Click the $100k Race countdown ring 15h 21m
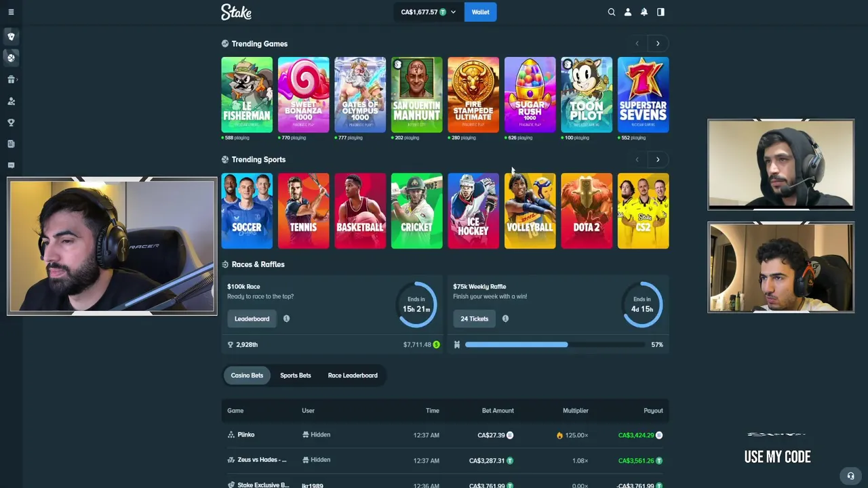This screenshot has height=488, width=868. coord(416,304)
